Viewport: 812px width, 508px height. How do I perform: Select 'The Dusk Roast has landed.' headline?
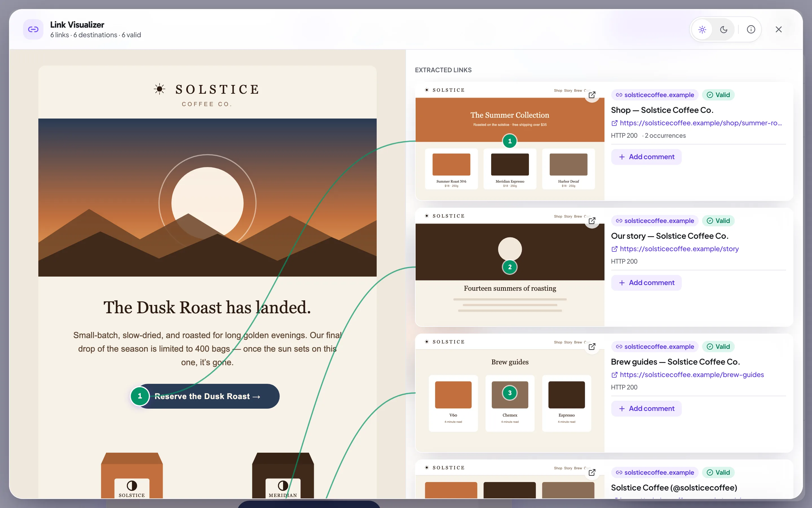click(207, 307)
